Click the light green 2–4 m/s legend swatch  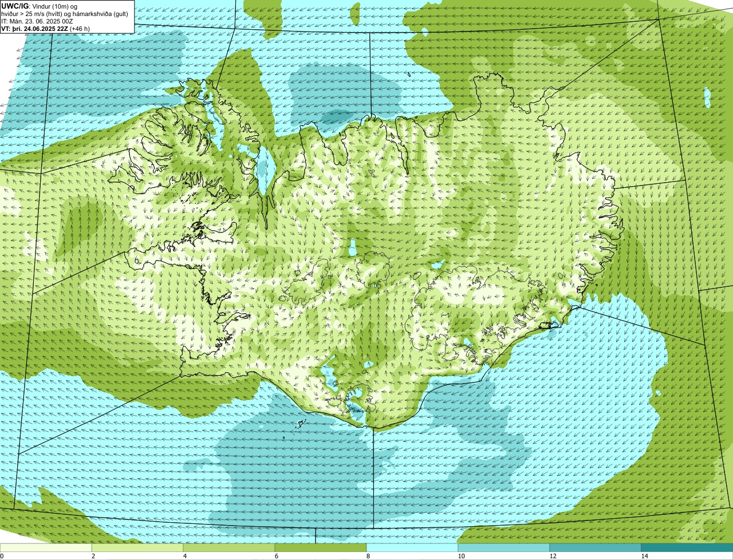click(x=137, y=547)
